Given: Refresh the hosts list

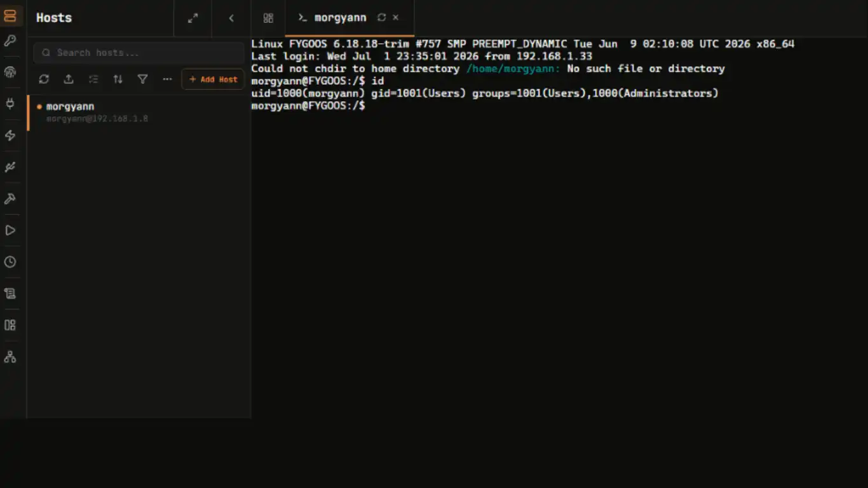Looking at the screenshot, I should point(44,79).
